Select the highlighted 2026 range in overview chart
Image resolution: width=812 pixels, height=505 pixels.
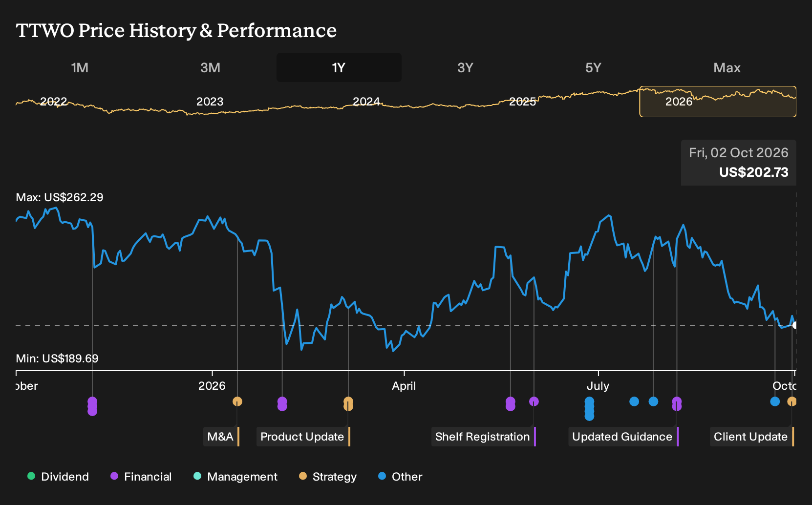718,102
